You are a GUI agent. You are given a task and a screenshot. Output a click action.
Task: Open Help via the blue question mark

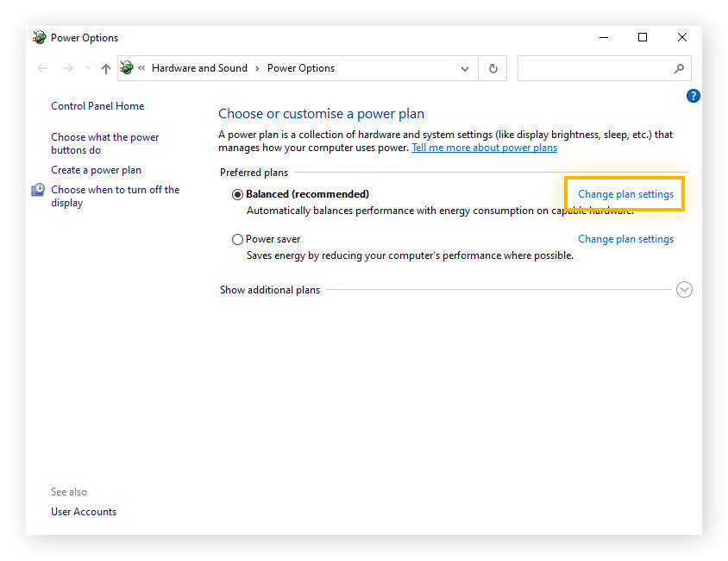[x=693, y=96]
